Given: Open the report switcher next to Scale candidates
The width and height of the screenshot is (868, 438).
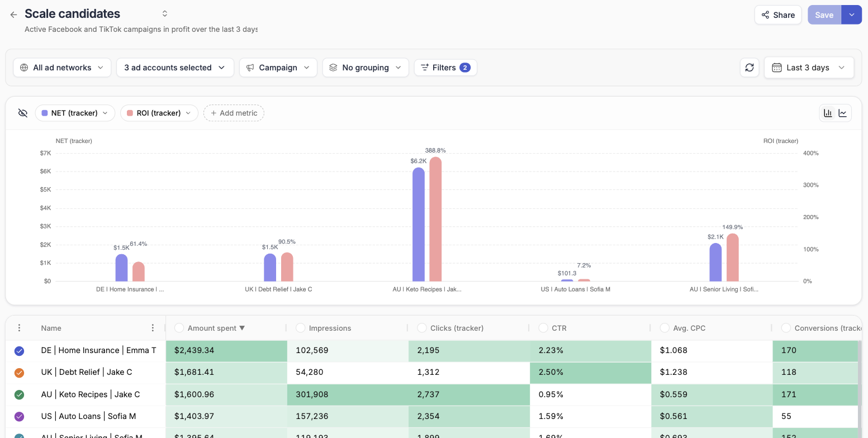Looking at the screenshot, I should 165,13.
